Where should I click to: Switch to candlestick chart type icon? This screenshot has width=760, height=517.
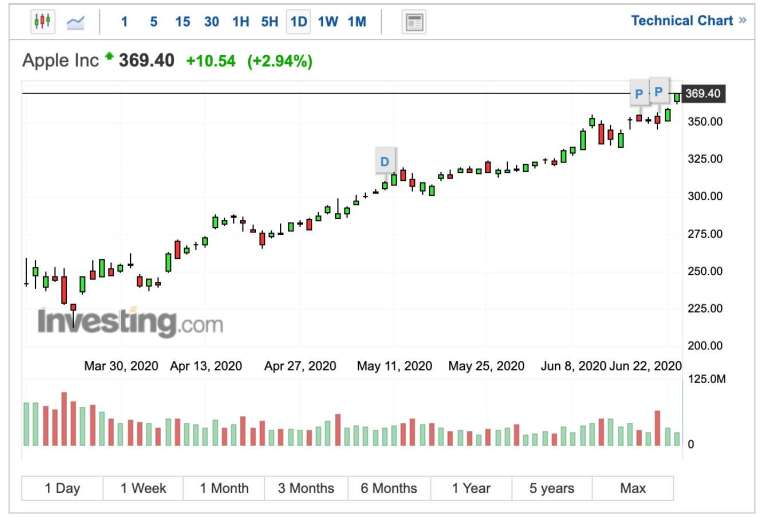[43, 21]
